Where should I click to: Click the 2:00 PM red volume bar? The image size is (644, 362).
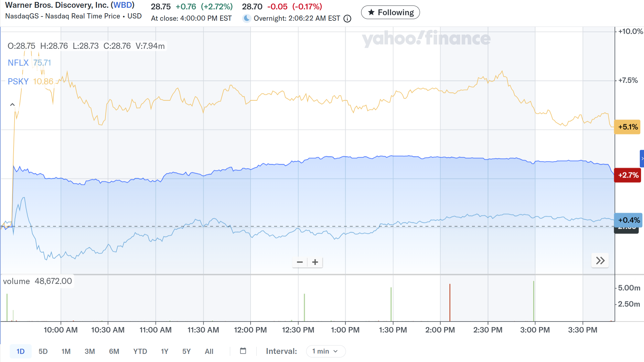tap(450, 302)
